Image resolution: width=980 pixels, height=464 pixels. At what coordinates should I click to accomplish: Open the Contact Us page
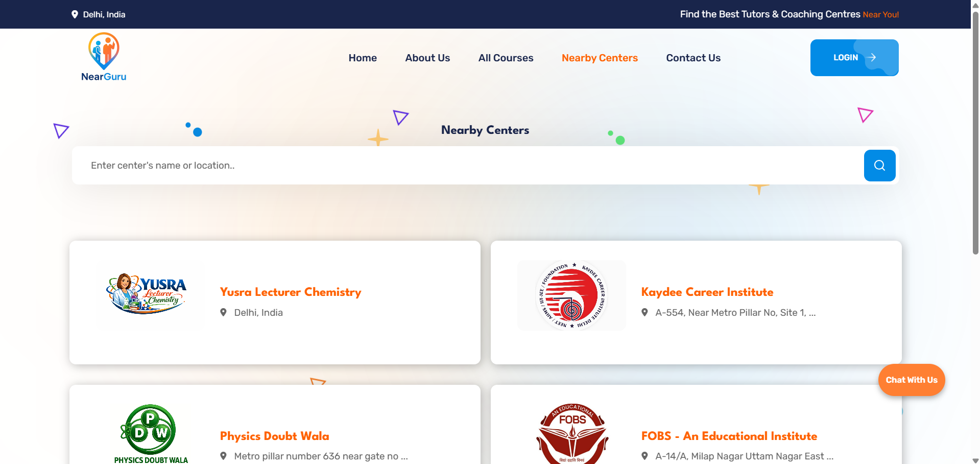[x=693, y=58]
